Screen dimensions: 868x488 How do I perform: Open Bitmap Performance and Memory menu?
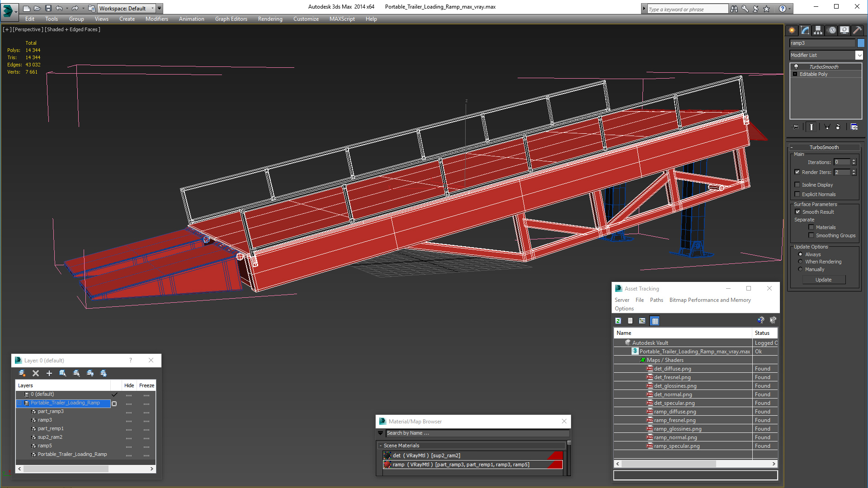tap(710, 300)
